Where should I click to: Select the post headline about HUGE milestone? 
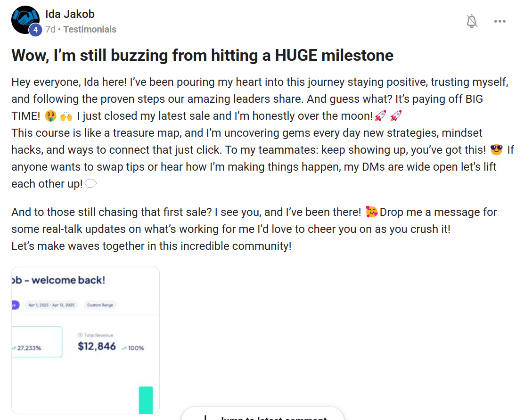(x=202, y=56)
